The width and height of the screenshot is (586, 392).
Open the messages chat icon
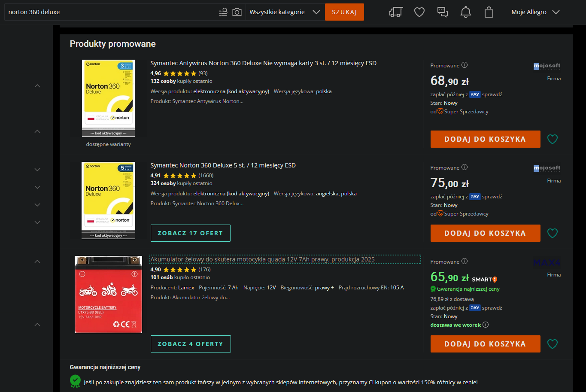(x=443, y=12)
